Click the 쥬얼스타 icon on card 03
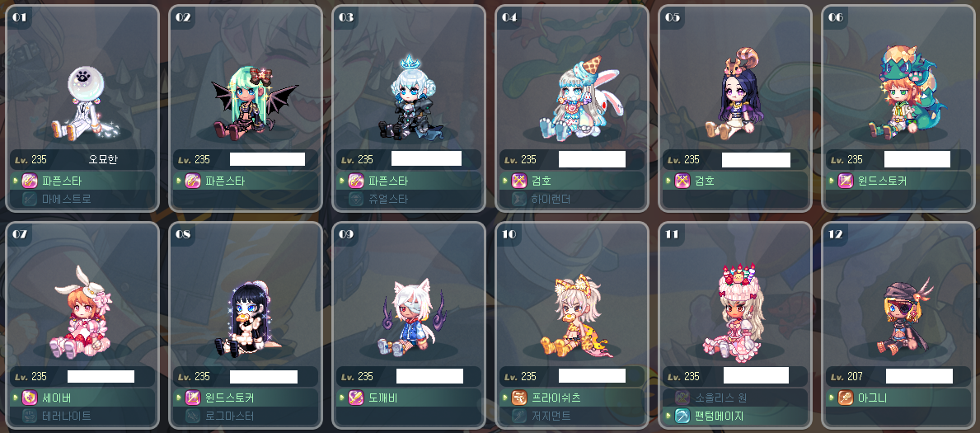Viewport: 980px width, 433px height. pyautogui.click(x=356, y=199)
